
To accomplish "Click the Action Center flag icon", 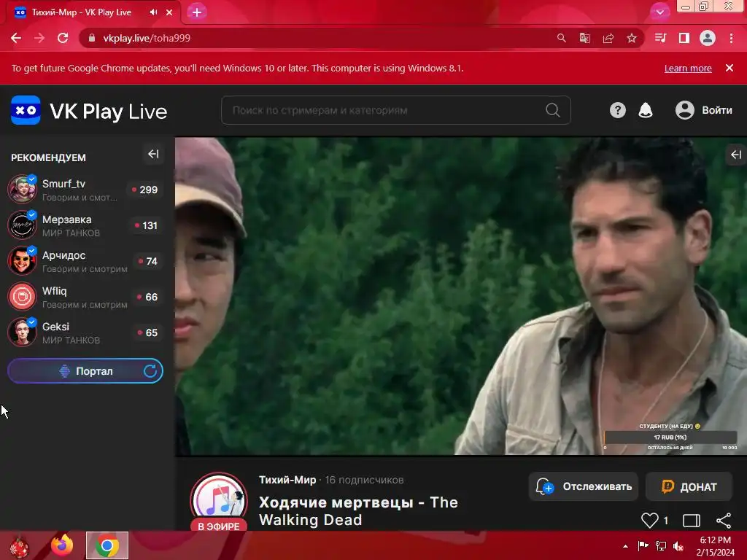I will (x=643, y=545).
